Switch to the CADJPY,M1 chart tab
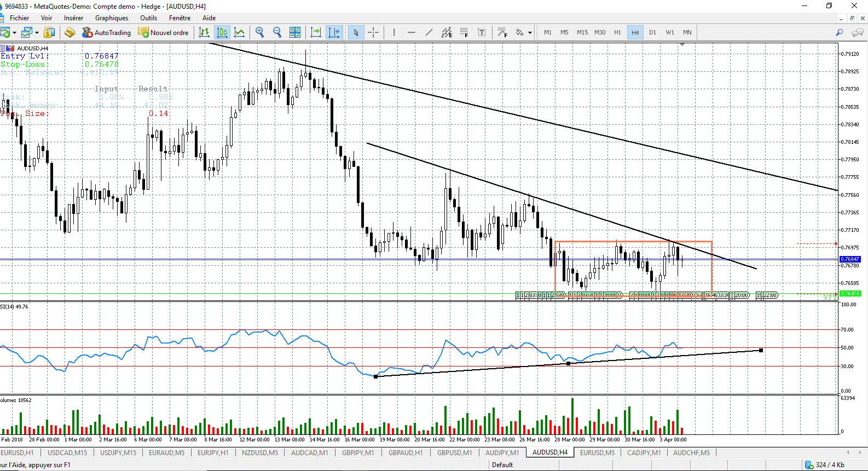Image resolution: width=868 pixels, height=471 pixels. (644, 453)
